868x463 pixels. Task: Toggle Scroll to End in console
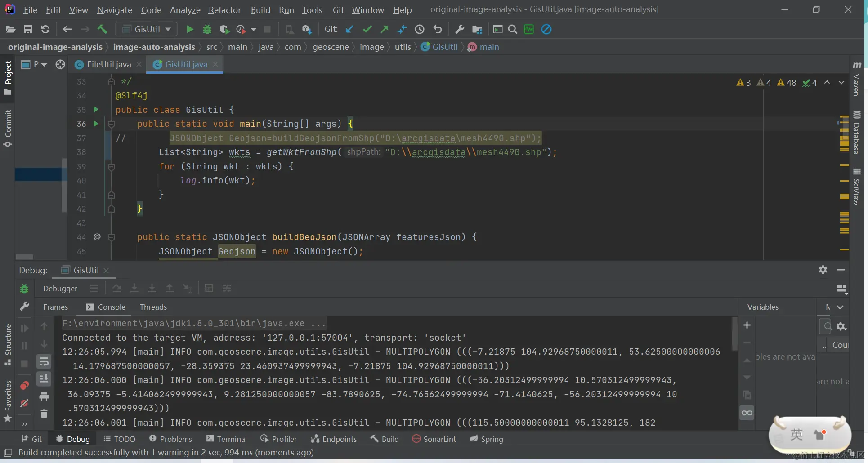(44, 379)
